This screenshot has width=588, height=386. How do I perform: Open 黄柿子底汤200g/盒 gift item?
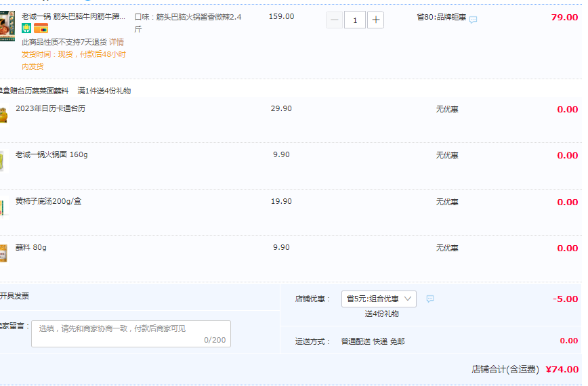(x=48, y=201)
